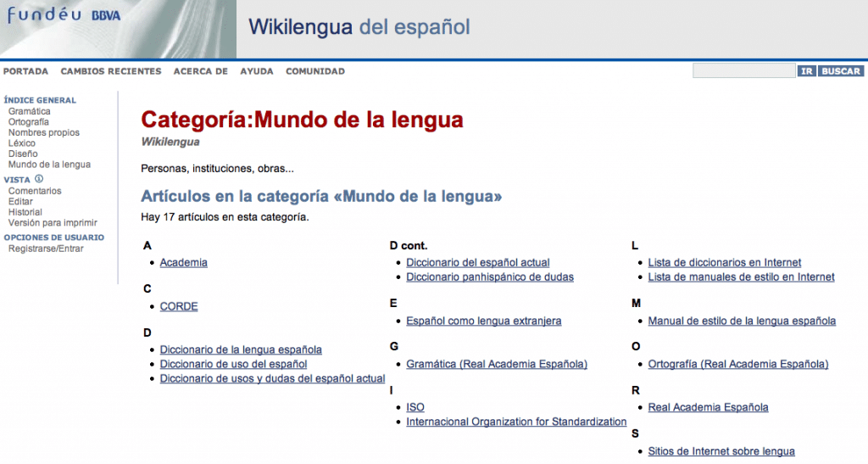Open Diccionario de uso del español

(234, 364)
